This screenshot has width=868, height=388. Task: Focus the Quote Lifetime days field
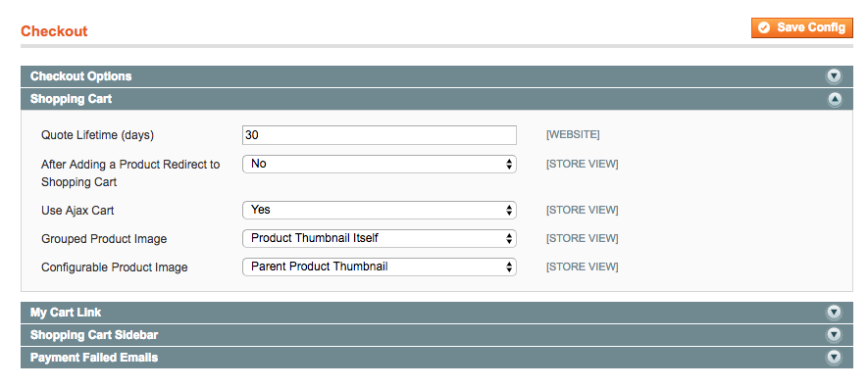[380, 135]
